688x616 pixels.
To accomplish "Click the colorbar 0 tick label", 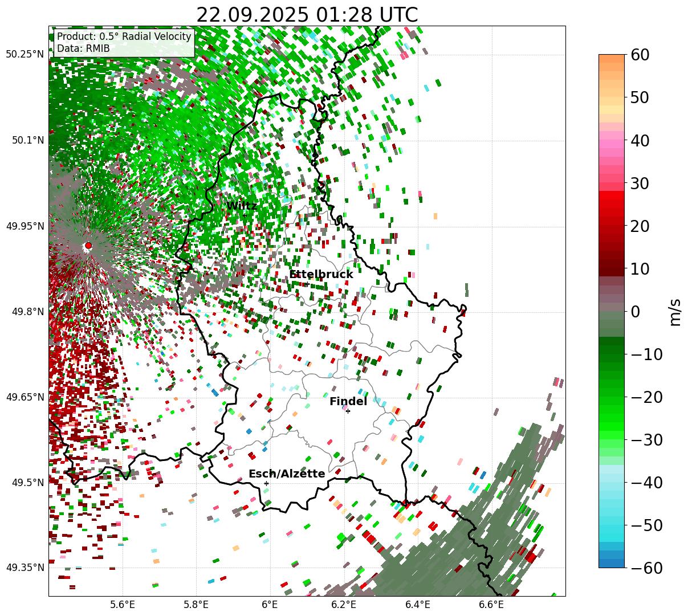I will point(636,312).
